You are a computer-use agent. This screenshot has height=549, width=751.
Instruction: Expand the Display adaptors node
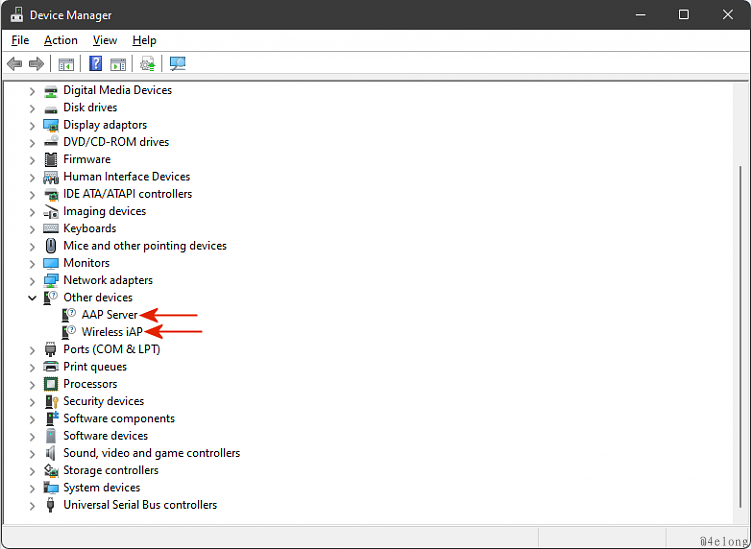coord(32,126)
